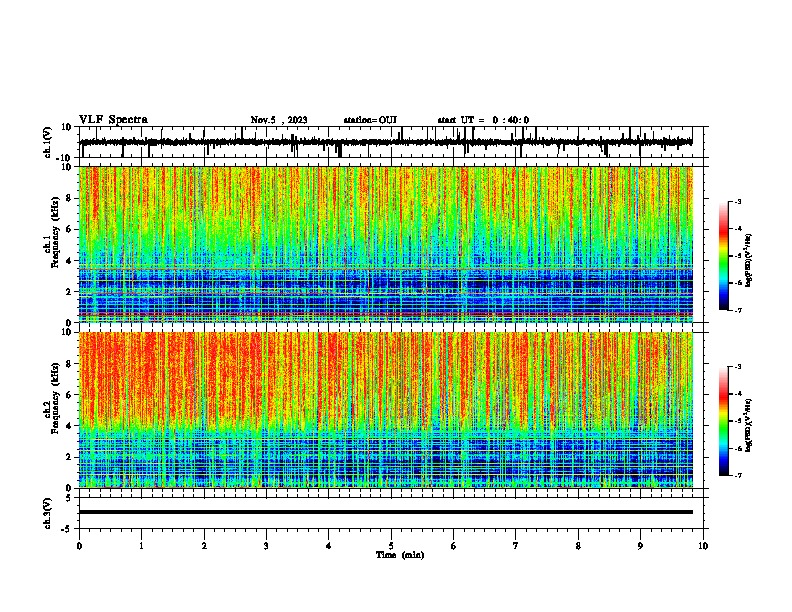Click inside the ch.2 spectrogram panel
The width and height of the screenshot is (792, 612).
click(386, 410)
